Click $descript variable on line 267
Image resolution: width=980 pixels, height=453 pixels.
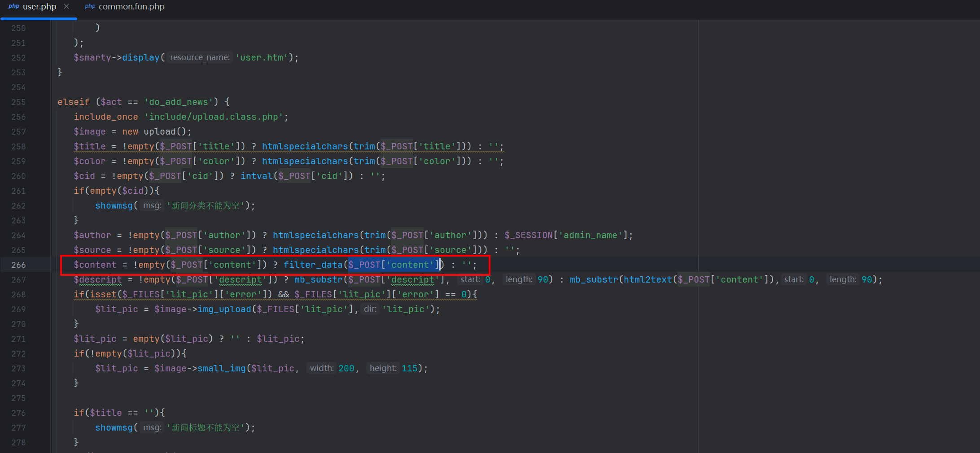98,280
